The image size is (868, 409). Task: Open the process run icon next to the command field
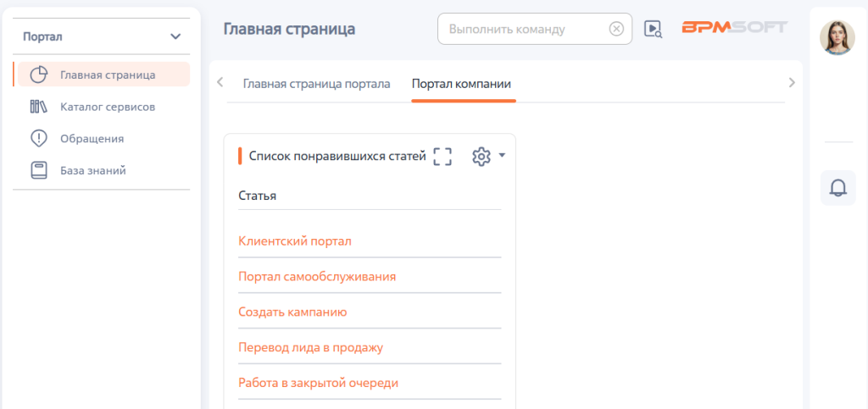(x=654, y=29)
